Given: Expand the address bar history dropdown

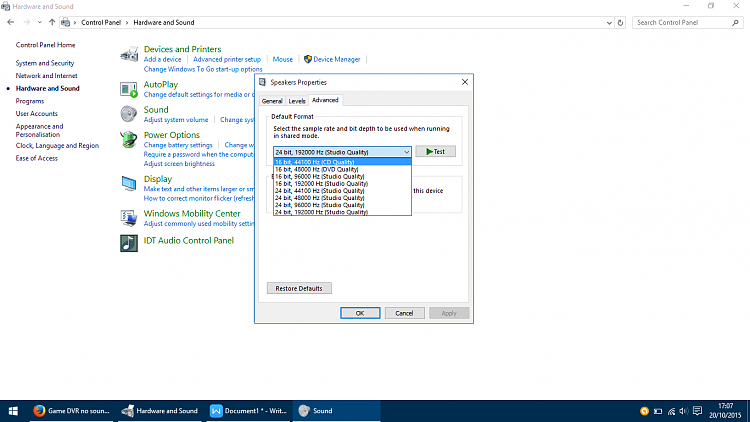Looking at the screenshot, I should 609,22.
